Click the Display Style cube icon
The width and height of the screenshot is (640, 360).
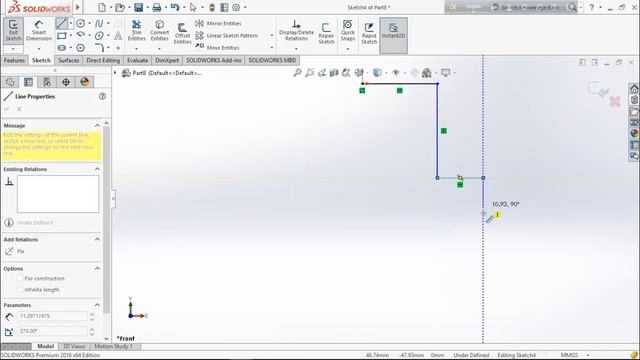click(x=377, y=73)
